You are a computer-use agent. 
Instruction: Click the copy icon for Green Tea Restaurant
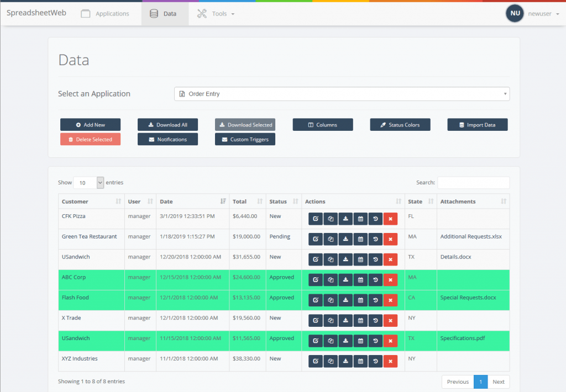click(x=330, y=239)
